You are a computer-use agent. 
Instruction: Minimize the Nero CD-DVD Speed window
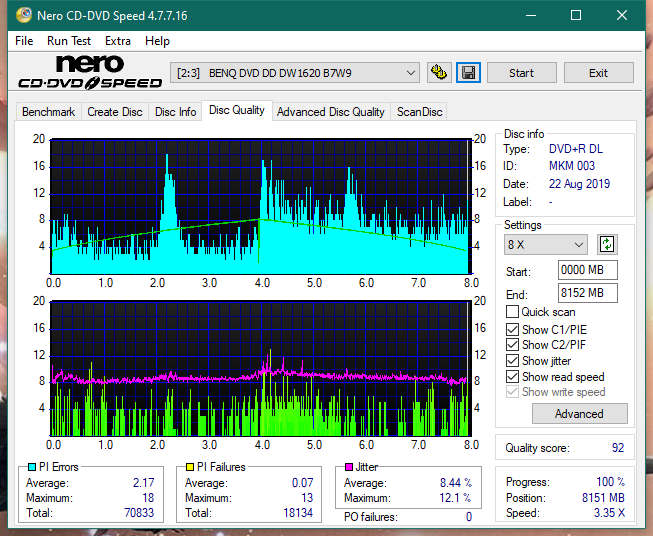531,15
